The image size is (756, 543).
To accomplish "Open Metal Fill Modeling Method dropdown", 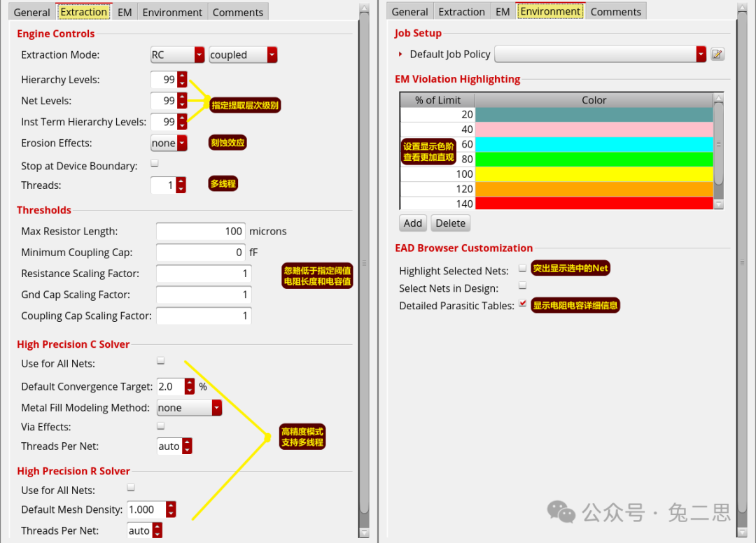I will (x=216, y=408).
